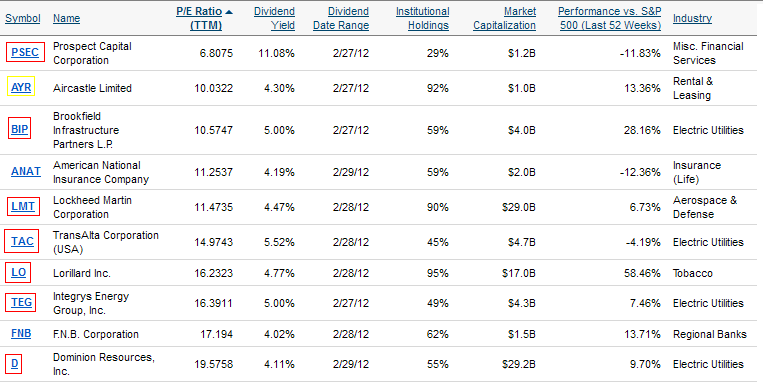Screen dimensions: 763x385
Task: Sort by Industry column header
Action: [692, 18]
